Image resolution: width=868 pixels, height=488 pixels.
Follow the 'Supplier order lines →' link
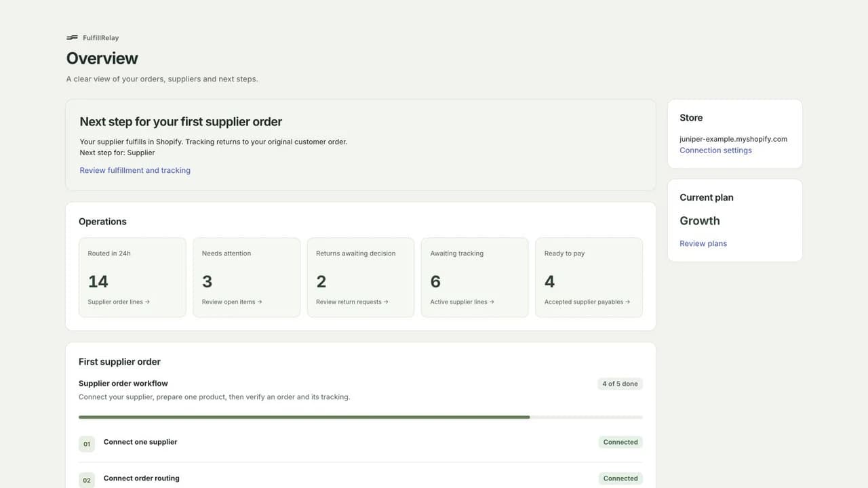(119, 302)
